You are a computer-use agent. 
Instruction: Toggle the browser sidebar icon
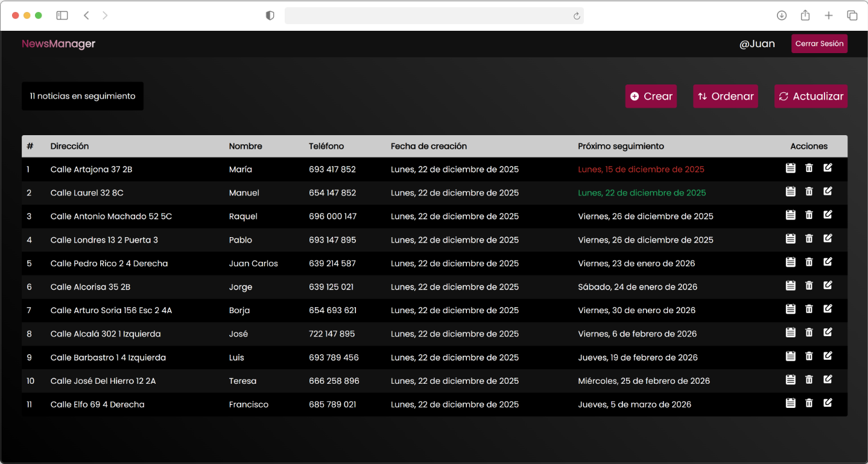click(62, 16)
